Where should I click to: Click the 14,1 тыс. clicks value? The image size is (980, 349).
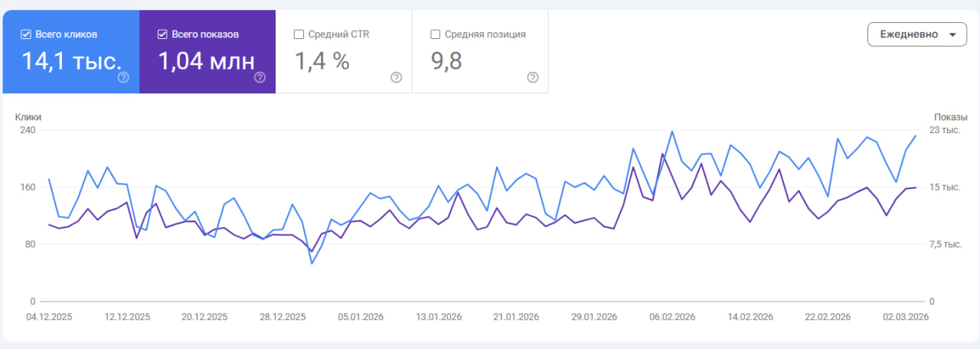pos(70,62)
